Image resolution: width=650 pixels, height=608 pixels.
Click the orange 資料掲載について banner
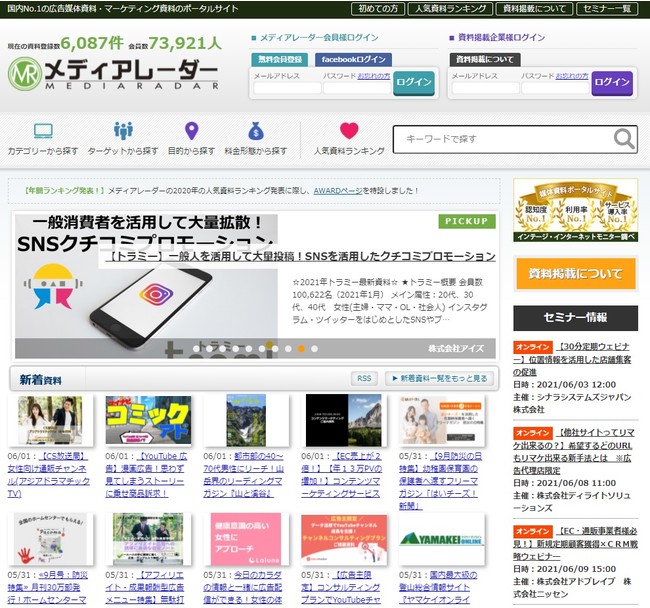(575, 274)
